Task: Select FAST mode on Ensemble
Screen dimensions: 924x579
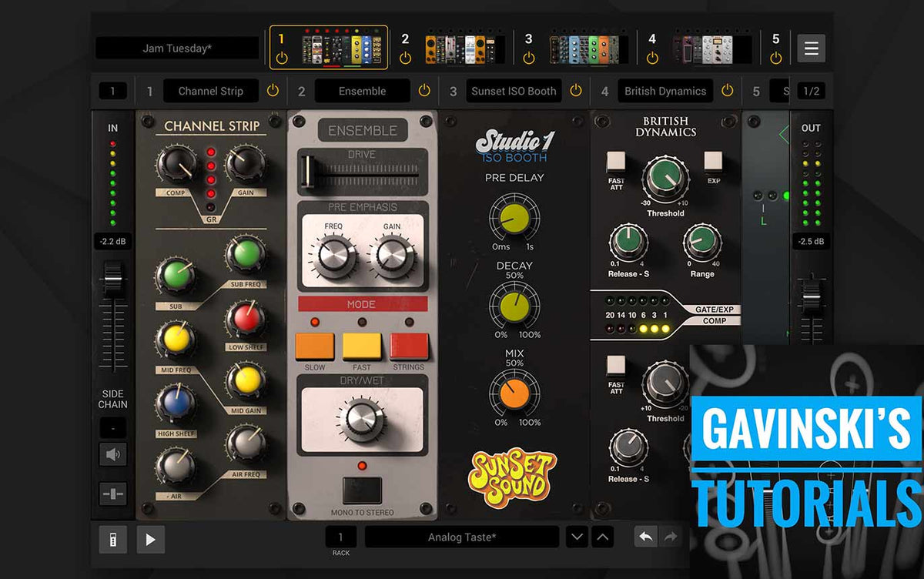Action: 362,346
